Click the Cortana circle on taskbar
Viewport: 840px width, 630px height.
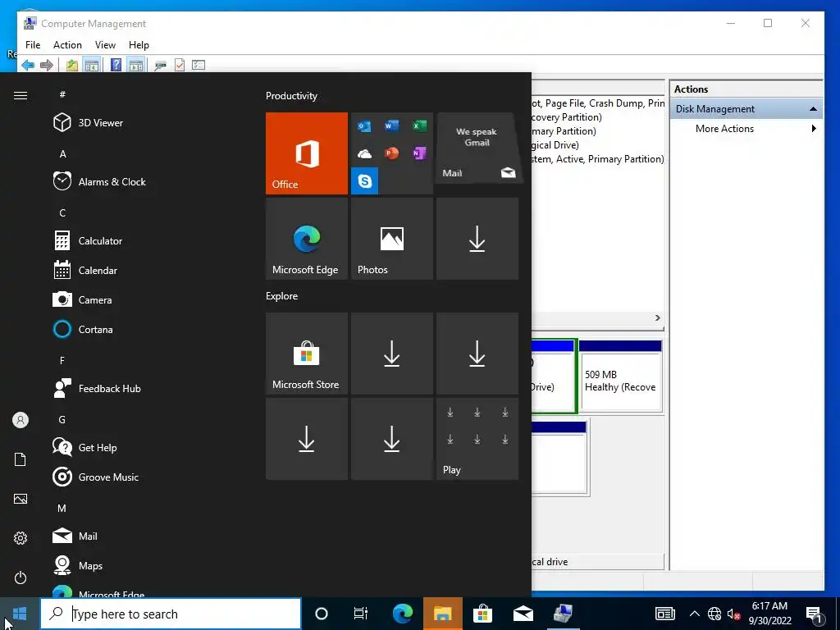[x=322, y=614]
